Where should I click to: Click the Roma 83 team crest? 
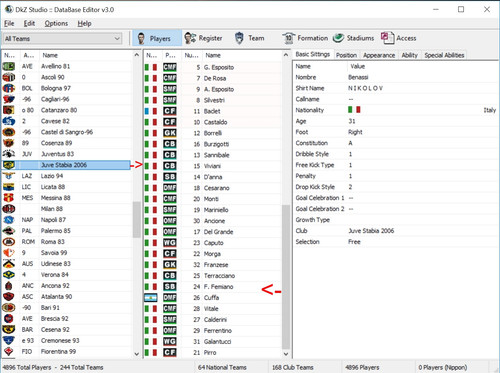9,242
